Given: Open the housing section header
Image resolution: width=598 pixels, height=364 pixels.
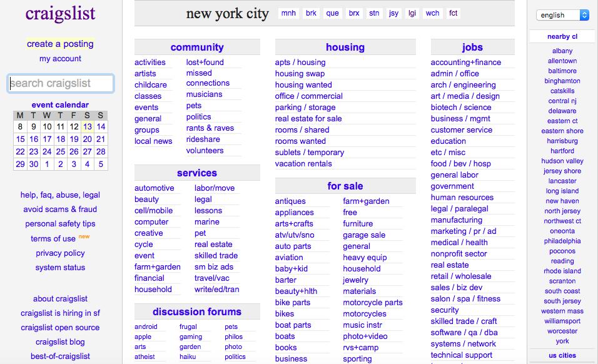Looking at the screenshot, I should (345, 48).
